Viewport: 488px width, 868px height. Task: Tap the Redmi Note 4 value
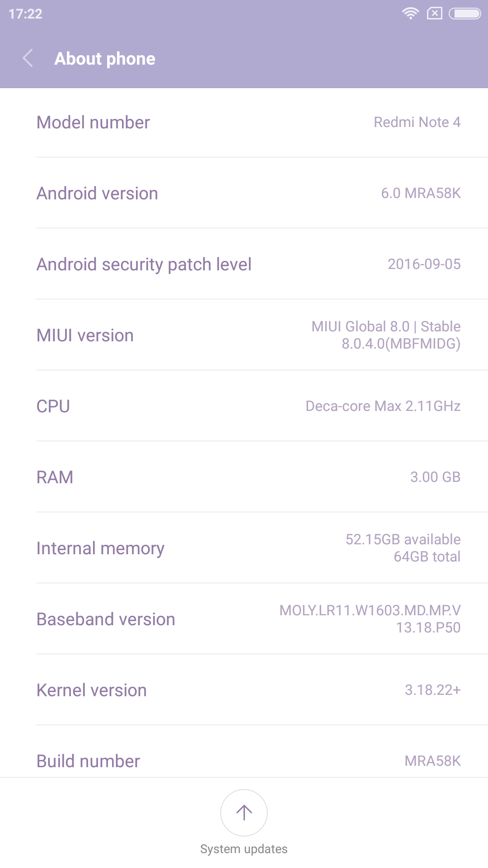point(417,122)
